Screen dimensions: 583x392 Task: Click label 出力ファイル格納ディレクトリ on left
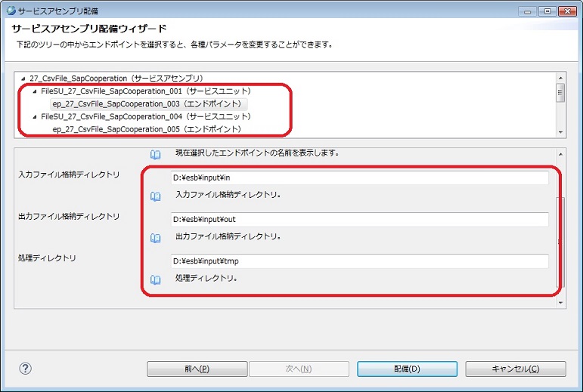pyautogui.click(x=69, y=216)
